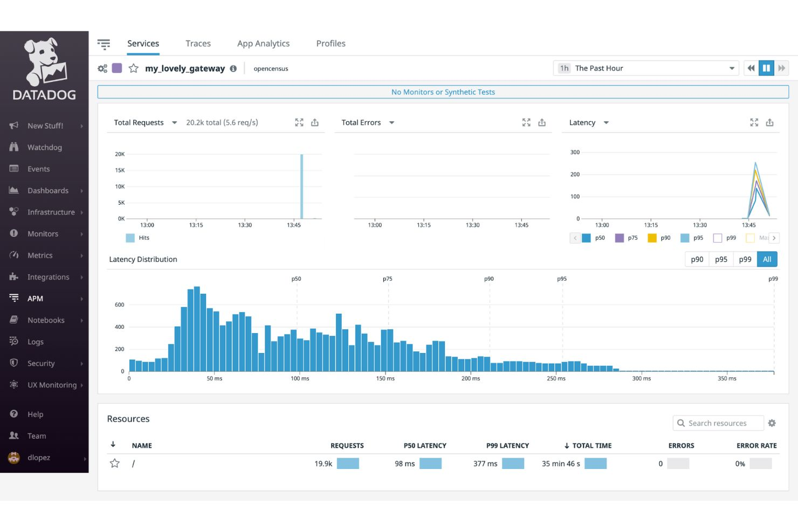The width and height of the screenshot is (798, 532).
Task: Open Watchdog in sidebar
Action: pyautogui.click(x=44, y=147)
